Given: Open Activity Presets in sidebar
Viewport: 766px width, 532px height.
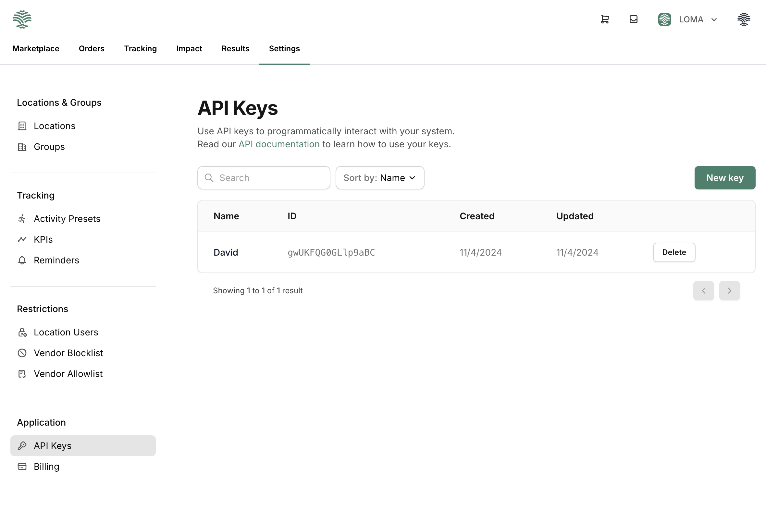Looking at the screenshot, I should pos(67,219).
